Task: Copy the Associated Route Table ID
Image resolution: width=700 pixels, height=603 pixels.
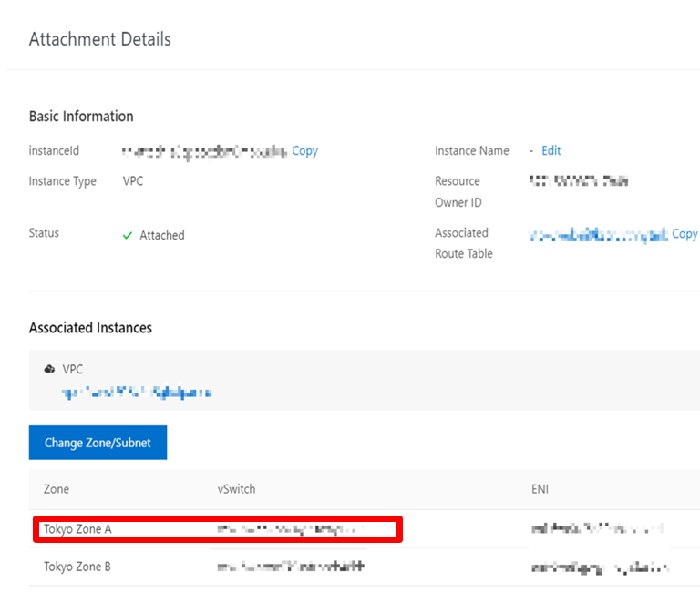Action: [x=685, y=234]
